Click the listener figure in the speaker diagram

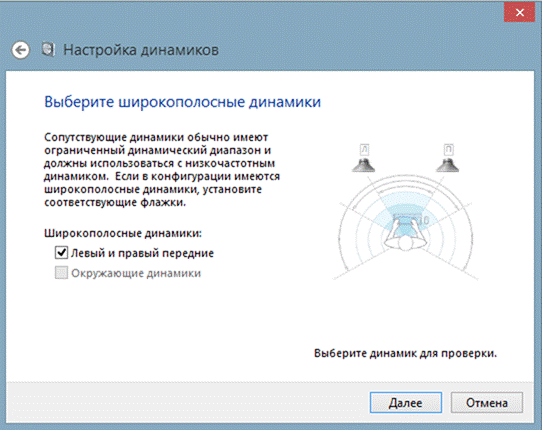pos(405,234)
